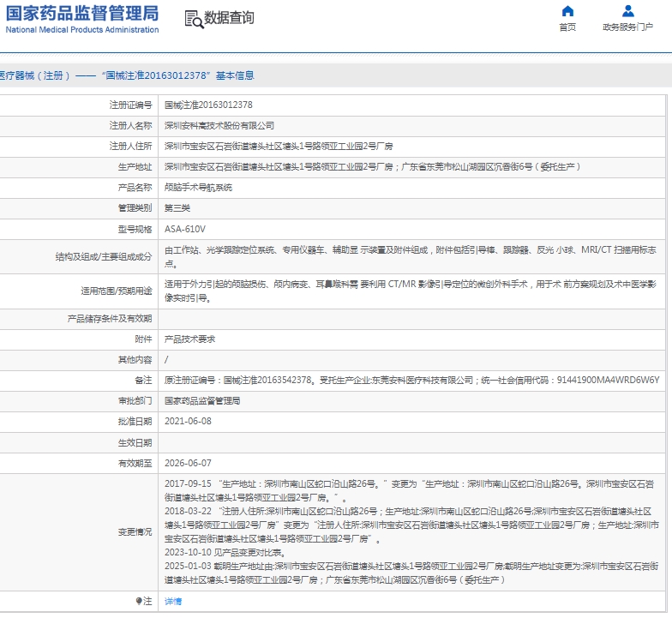Click expiry date 2026-06-07
Image resolution: width=672 pixels, height=618 pixels.
189,463
